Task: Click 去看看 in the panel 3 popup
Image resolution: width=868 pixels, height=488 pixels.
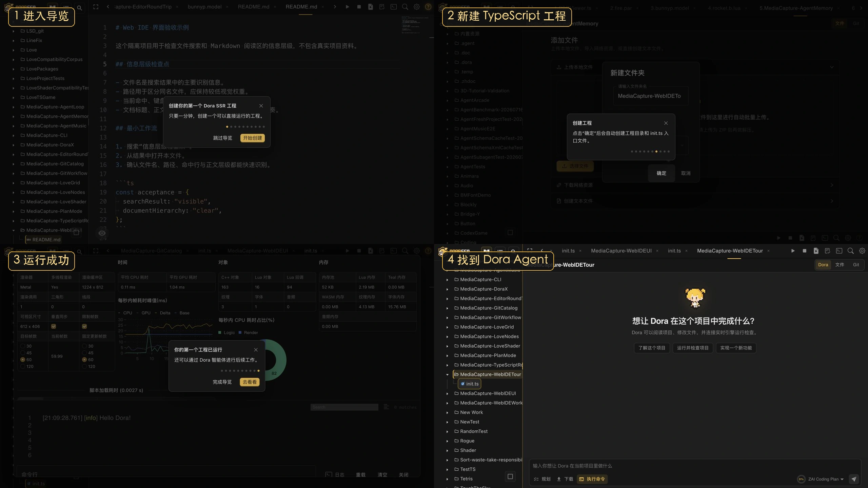Action: click(250, 382)
